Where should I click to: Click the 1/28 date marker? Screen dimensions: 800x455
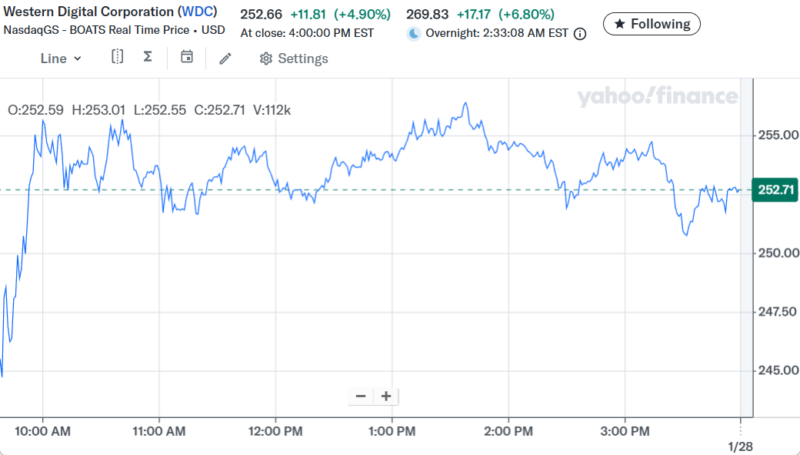point(740,445)
